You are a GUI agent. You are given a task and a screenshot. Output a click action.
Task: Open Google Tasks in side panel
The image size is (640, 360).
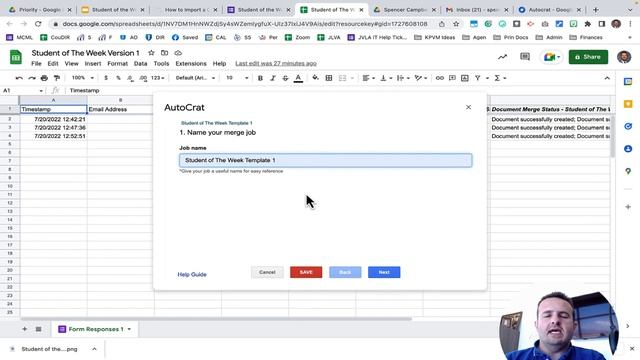pos(628,127)
